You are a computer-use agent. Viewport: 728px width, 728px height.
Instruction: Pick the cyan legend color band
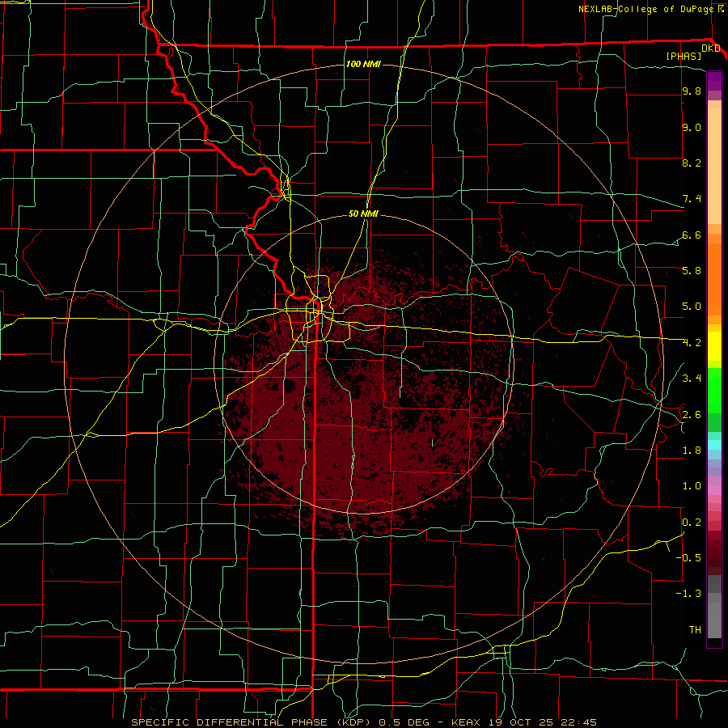pyautogui.click(x=714, y=445)
